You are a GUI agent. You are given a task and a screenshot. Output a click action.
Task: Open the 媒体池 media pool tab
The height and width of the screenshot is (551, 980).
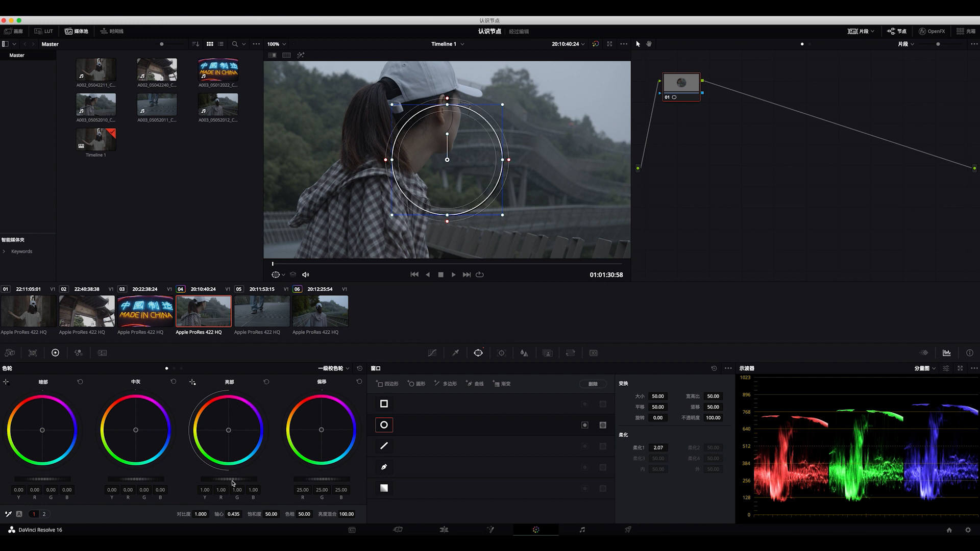(77, 31)
